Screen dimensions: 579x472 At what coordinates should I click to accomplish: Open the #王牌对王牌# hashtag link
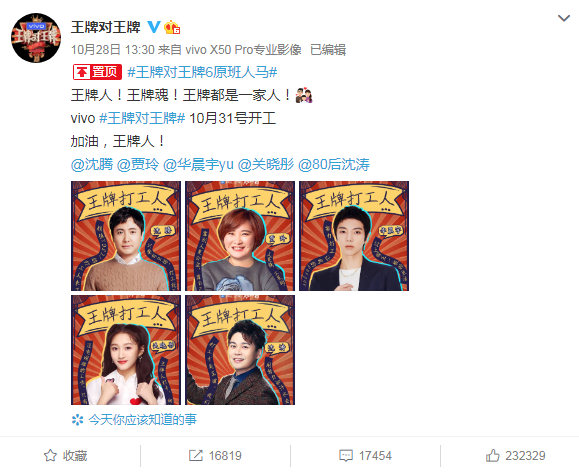pyautogui.click(x=142, y=118)
